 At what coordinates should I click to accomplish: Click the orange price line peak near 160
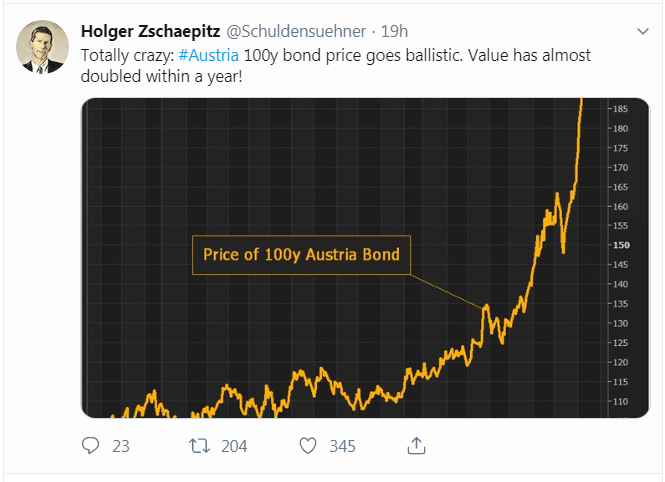[557, 195]
